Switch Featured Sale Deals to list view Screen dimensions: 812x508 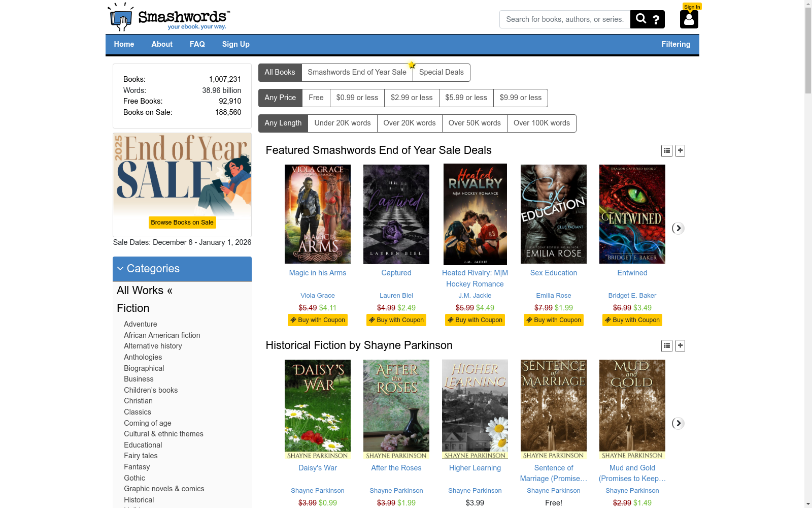coord(667,151)
